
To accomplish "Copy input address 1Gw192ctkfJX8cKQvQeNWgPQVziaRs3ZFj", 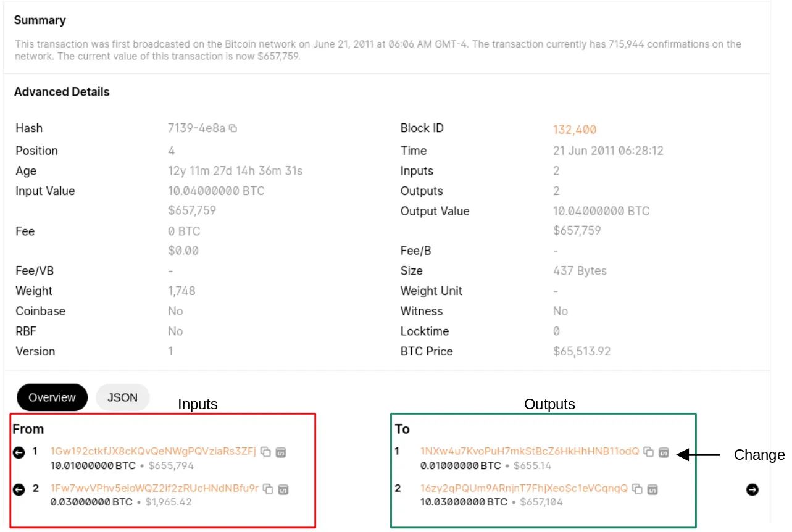I will (267, 451).
